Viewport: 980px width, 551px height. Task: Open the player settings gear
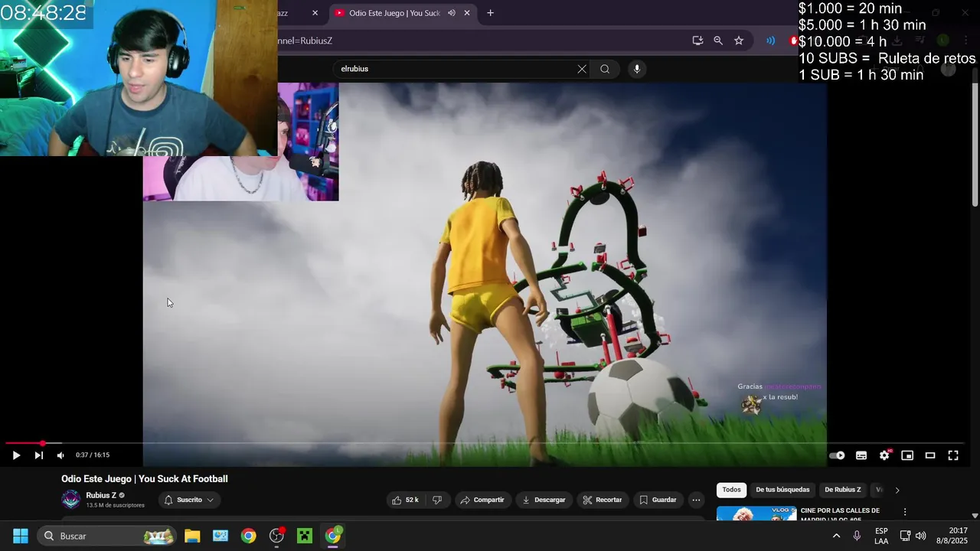coord(884,455)
